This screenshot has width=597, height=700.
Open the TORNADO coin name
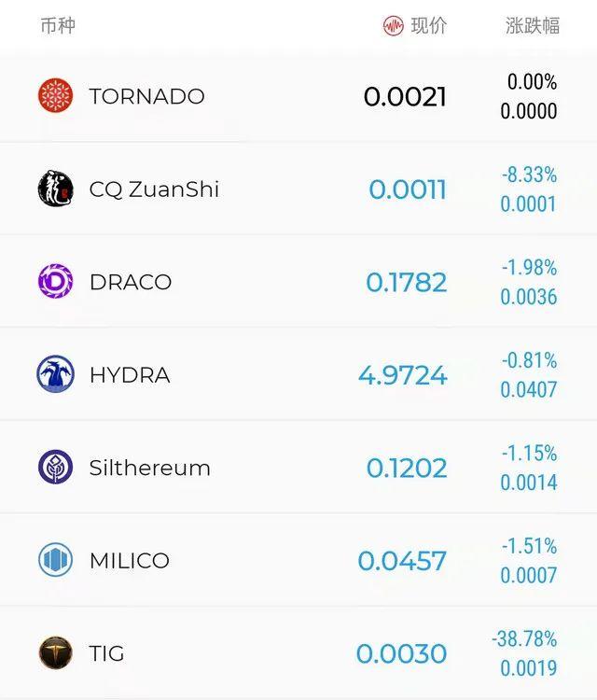click(x=146, y=96)
